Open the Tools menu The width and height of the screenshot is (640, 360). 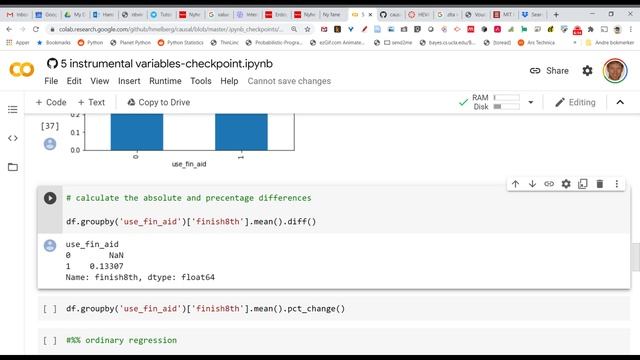pyautogui.click(x=201, y=81)
